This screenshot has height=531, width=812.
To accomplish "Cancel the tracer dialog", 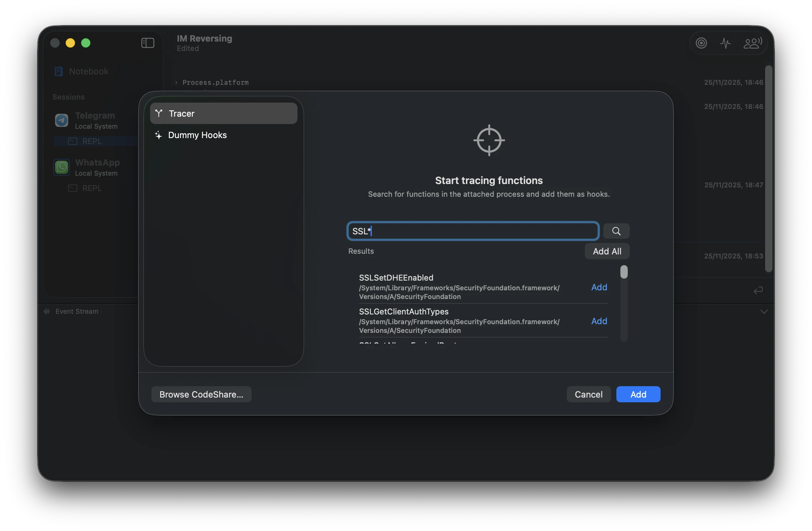I will point(589,395).
